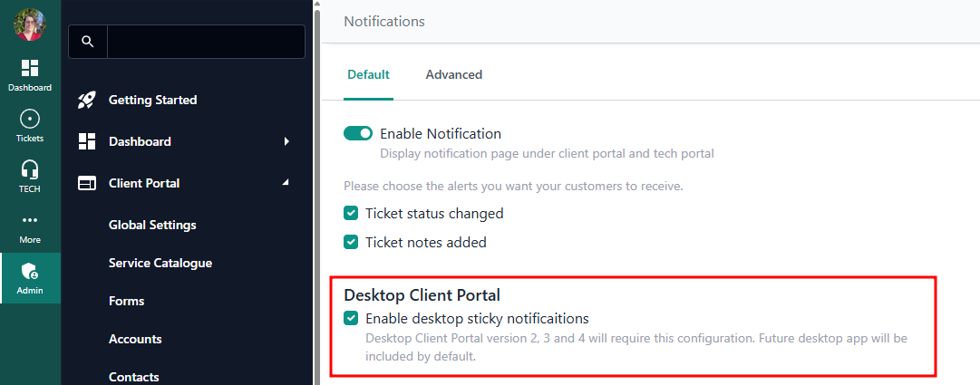Click the search magnifier icon
The width and height of the screenshot is (980, 385).
88,42
